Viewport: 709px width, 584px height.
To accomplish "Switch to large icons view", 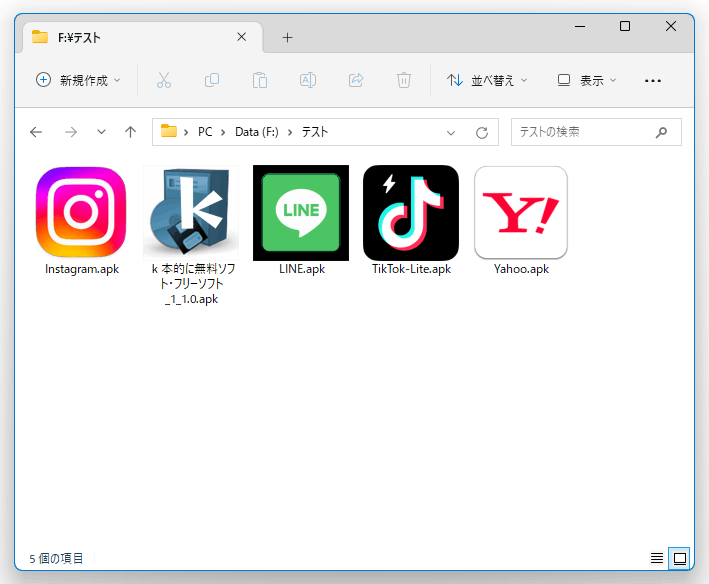I will click(x=680, y=558).
